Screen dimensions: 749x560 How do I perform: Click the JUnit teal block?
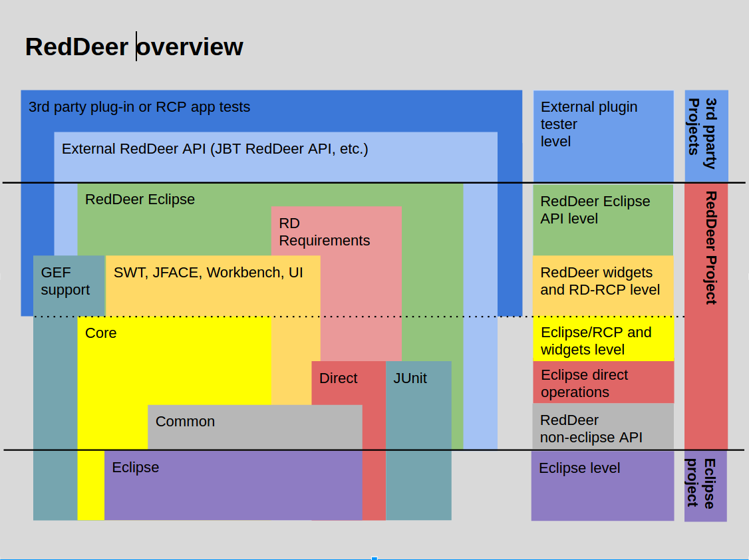coord(418,440)
